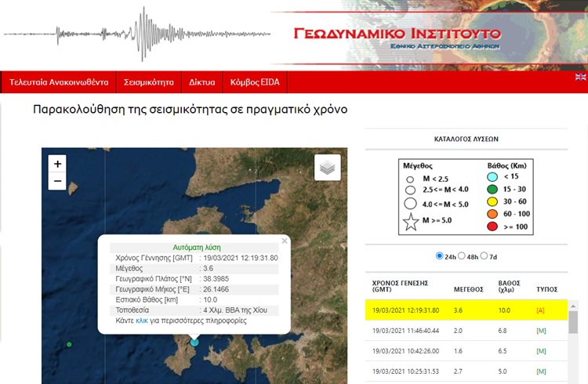Zoom out on the seismicity map
588x384 pixels.
point(57,182)
